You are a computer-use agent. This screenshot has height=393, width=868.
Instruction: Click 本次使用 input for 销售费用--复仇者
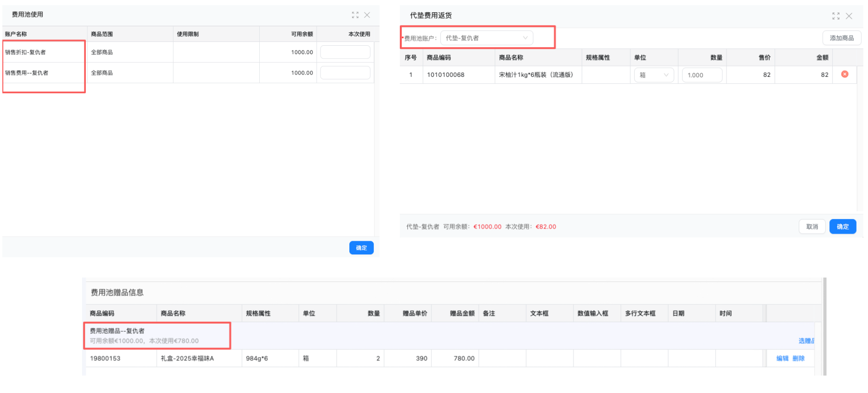345,73
